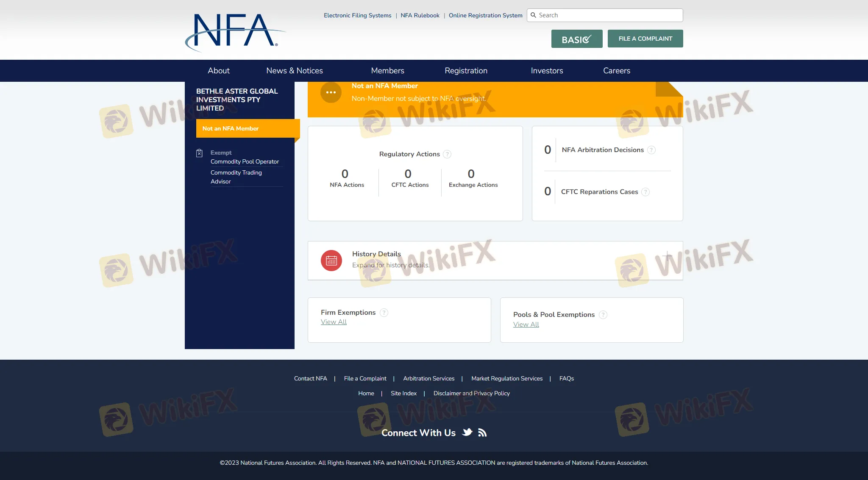
Task: Click the red calendar History icon
Action: (331, 261)
